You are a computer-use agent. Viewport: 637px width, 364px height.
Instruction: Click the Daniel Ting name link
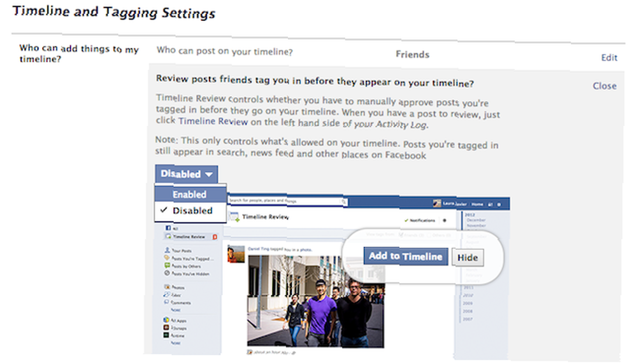pos(259,249)
